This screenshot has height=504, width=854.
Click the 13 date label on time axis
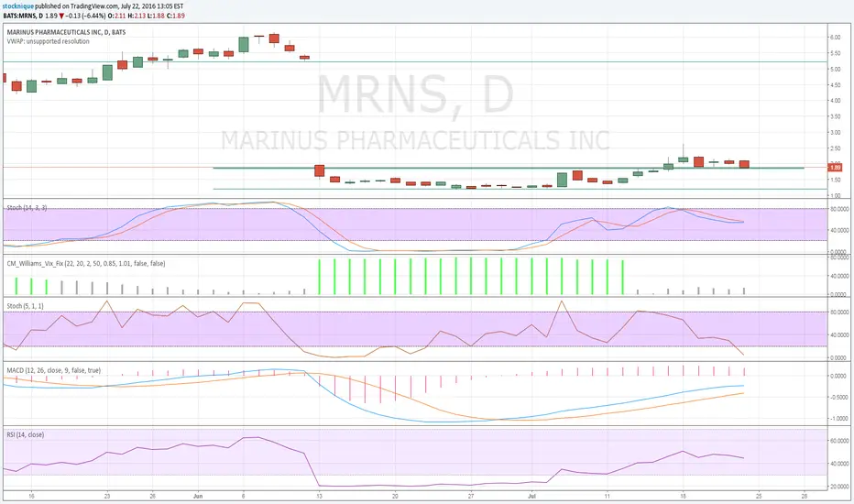tap(319, 497)
